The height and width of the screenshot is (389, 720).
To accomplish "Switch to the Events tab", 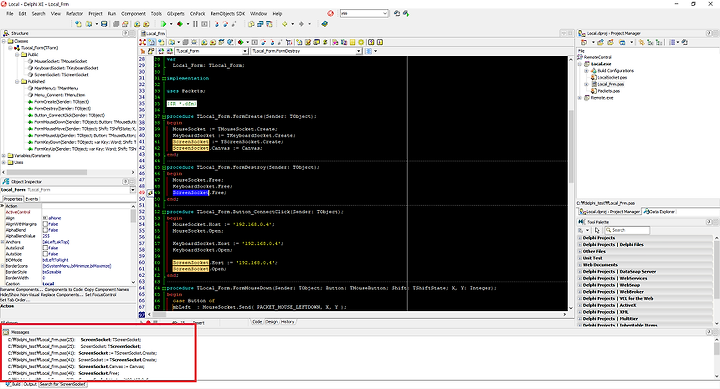I will 32,199.
